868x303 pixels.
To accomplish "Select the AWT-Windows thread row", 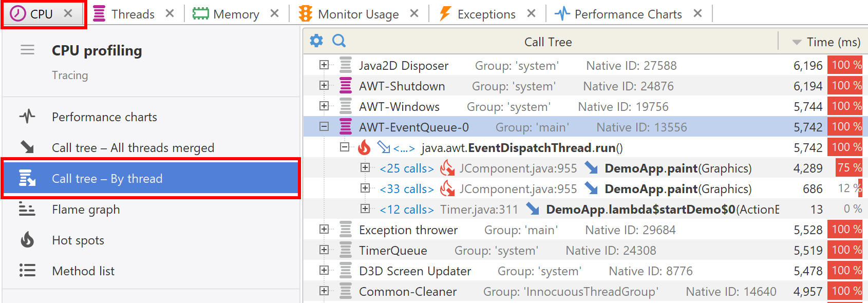I will coord(586,106).
